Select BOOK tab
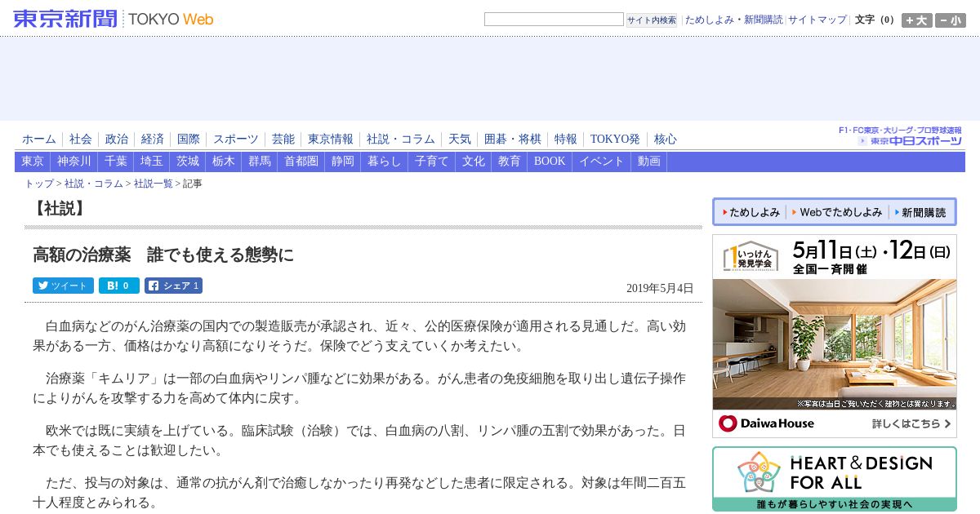Image resolution: width=980 pixels, height=514 pixels. (550, 162)
